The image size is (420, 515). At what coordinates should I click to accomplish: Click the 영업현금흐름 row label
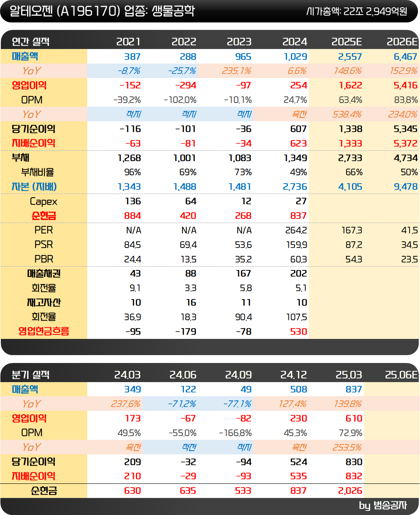(x=44, y=331)
